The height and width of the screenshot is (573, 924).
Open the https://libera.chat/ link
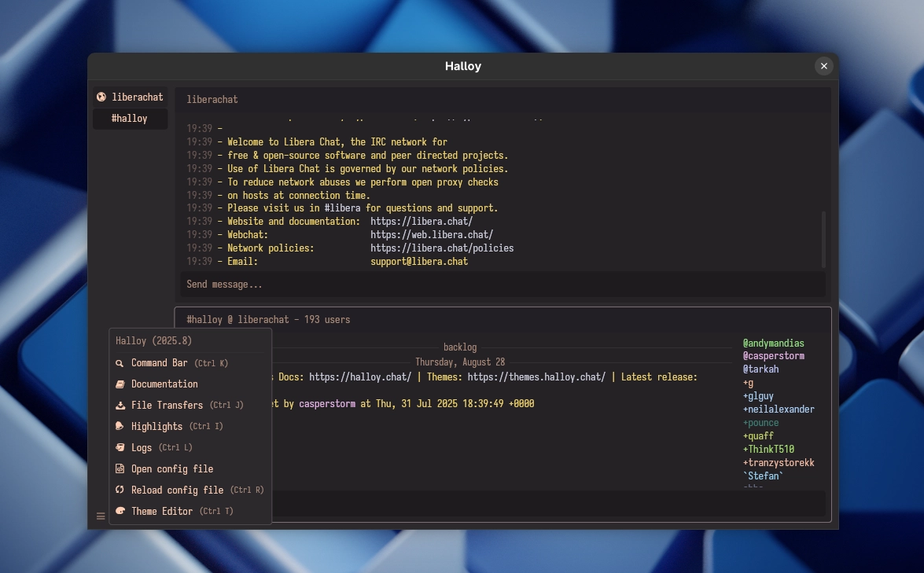[x=422, y=221]
